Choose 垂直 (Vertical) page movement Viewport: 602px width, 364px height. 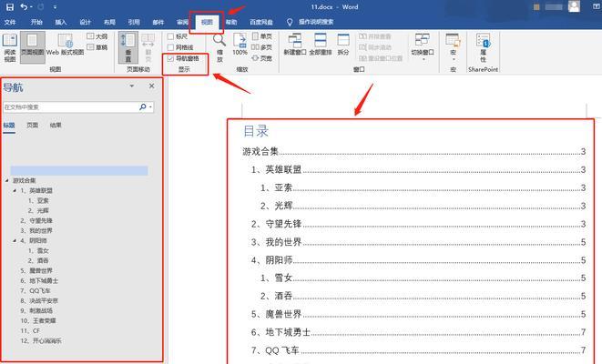[128, 47]
